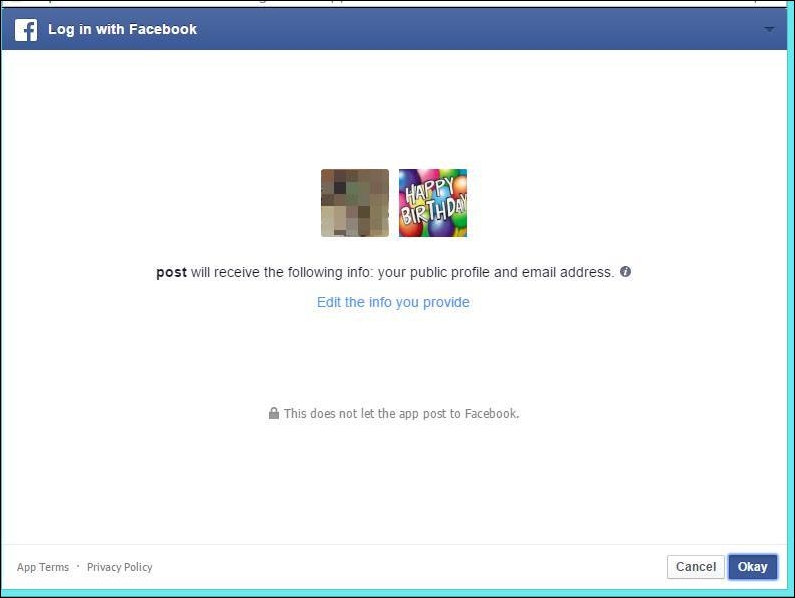Click the Happy Birthday app thumbnail
The image size is (795, 598).
(433, 203)
